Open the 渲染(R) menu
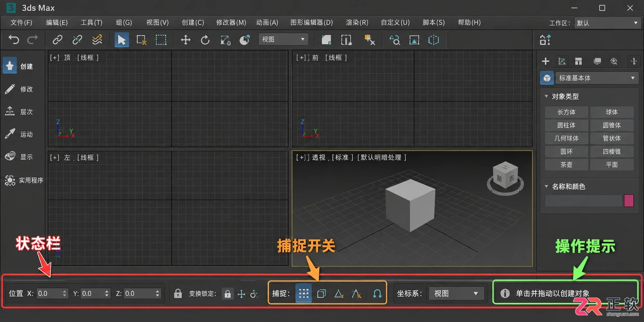 (x=357, y=22)
